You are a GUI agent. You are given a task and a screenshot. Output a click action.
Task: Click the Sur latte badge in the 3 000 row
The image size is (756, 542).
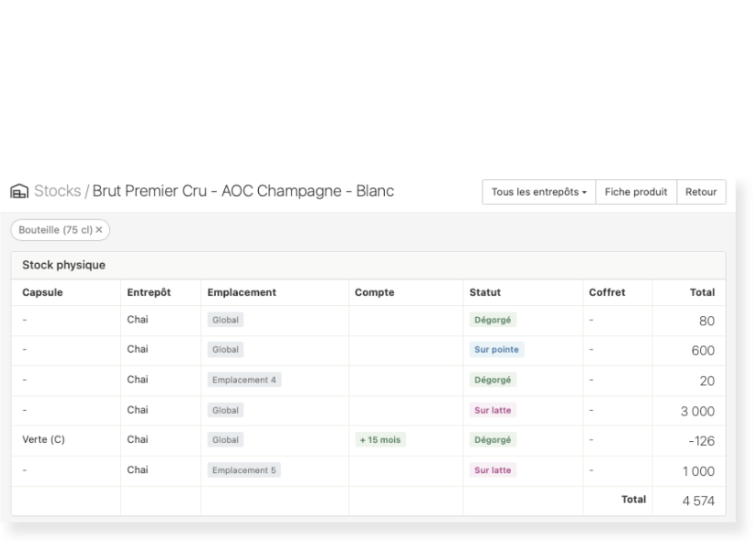coord(493,410)
